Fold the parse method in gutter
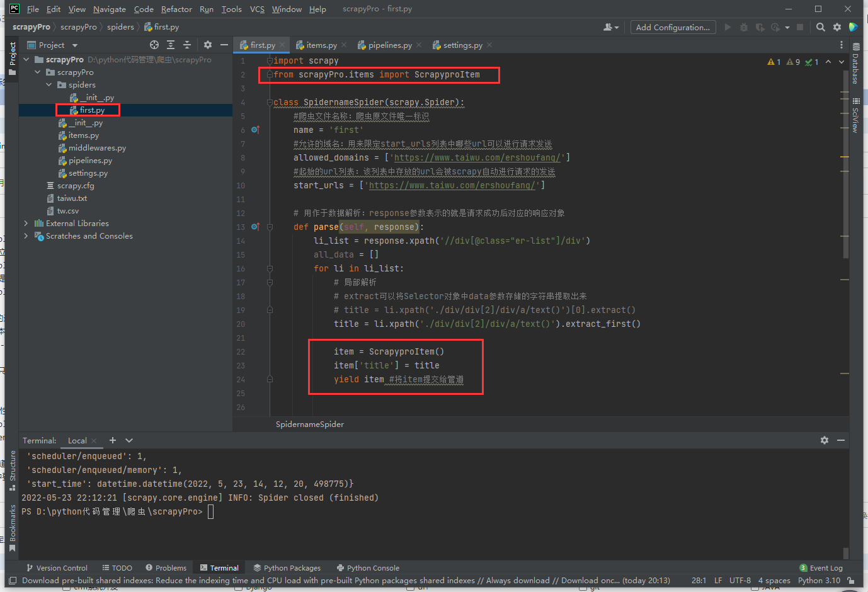Image resolution: width=868 pixels, height=592 pixels. (x=270, y=227)
